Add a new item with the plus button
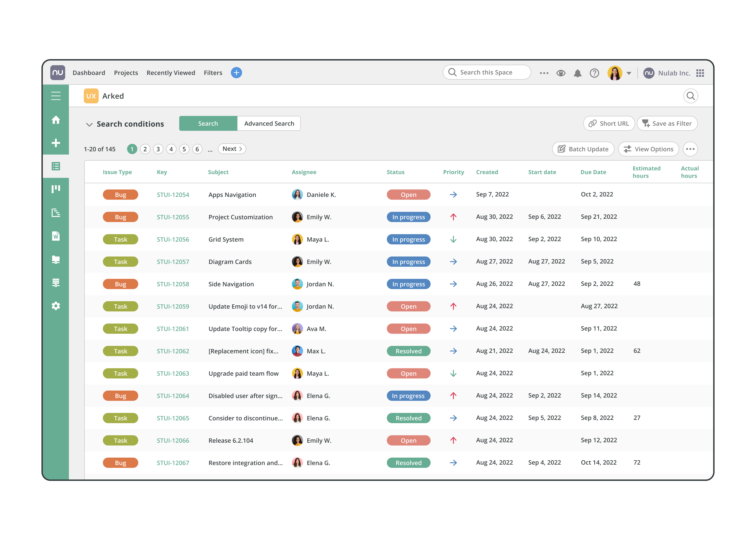756x540 pixels. click(x=236, y=72)
